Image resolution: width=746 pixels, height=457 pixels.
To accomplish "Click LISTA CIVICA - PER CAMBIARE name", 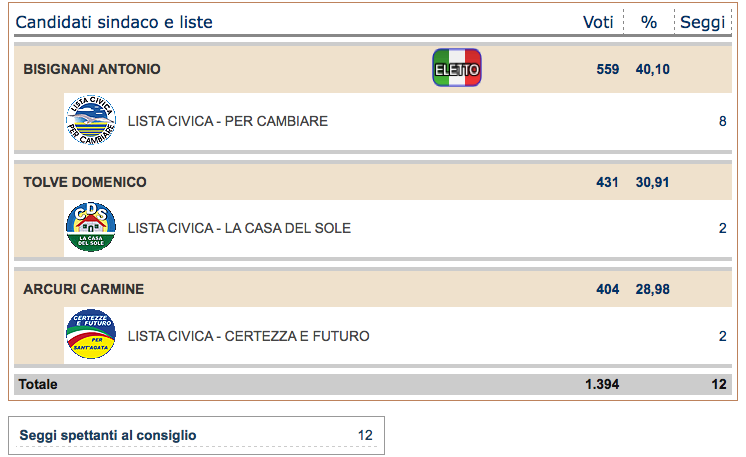I will coord(228,121).
